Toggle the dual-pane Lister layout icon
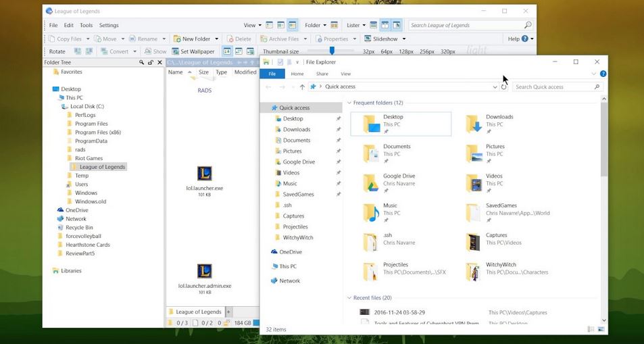Viewport: 644px width, 344px height. [385, 25]
